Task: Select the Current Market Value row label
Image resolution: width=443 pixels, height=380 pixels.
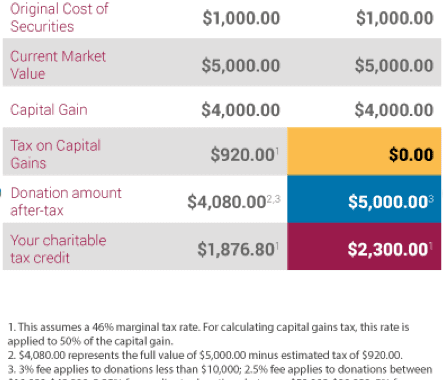Action: pos(58,65)
